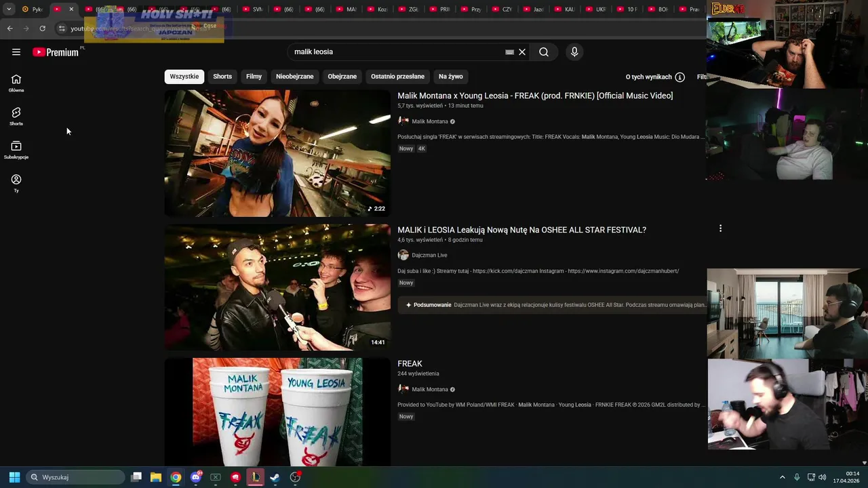Image resolution: width=868 pixels, height=488 pixels.
Task: Open File Explorer from the taskbar
Action: 156,477
